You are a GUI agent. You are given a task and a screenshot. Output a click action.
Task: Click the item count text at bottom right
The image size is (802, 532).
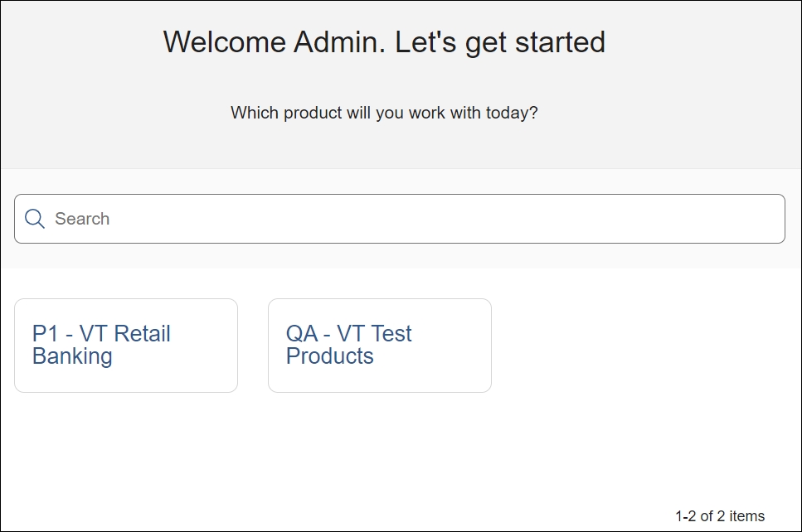720,516
